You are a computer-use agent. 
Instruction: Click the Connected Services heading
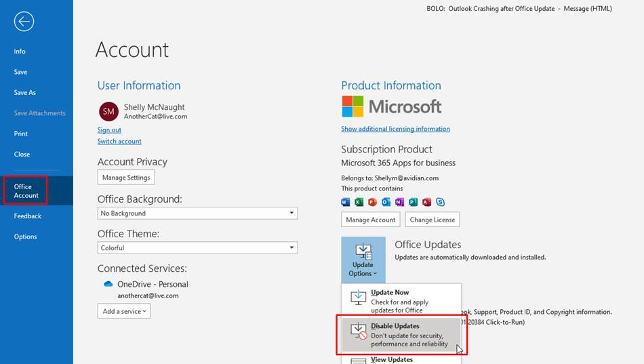coord(142,268)
